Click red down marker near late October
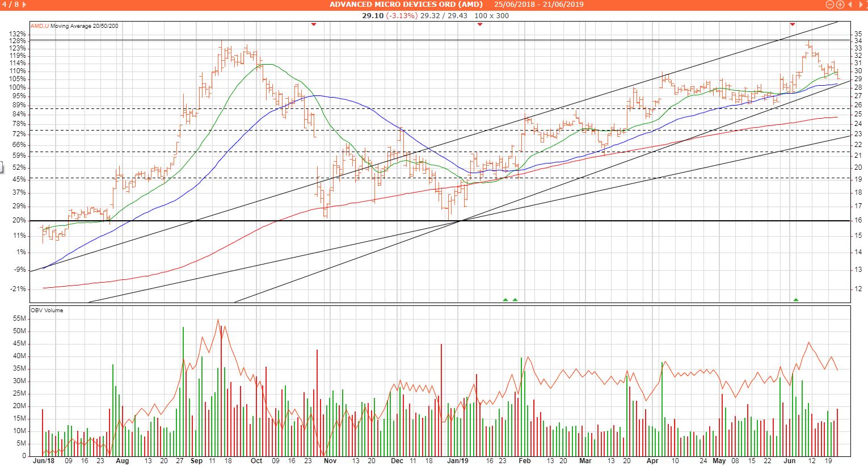The height and width of the screenshot is (466, 868). pyautogui.click(x=313, y=24)
